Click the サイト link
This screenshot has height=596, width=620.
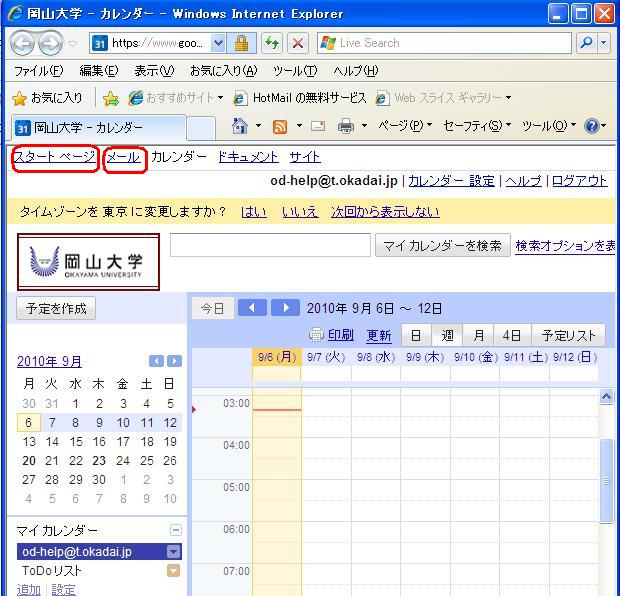305,157
